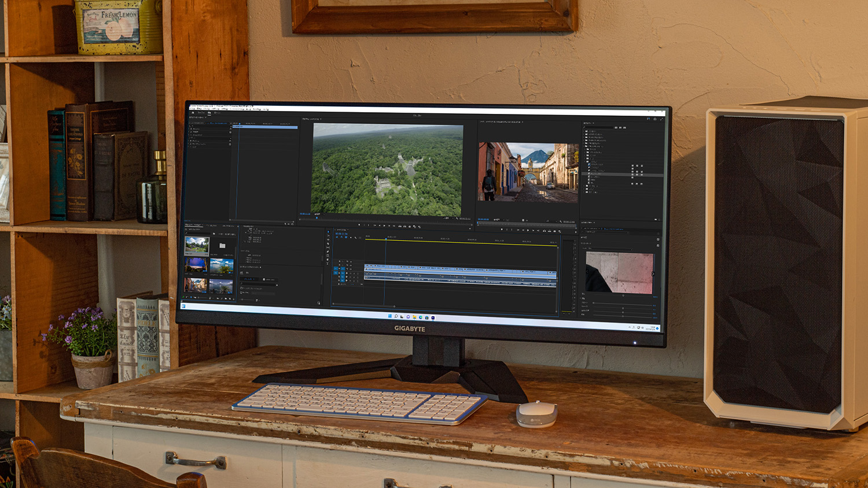Open button editor plus in right monitor
The image size is (868, 488).
tap(576, 232)
